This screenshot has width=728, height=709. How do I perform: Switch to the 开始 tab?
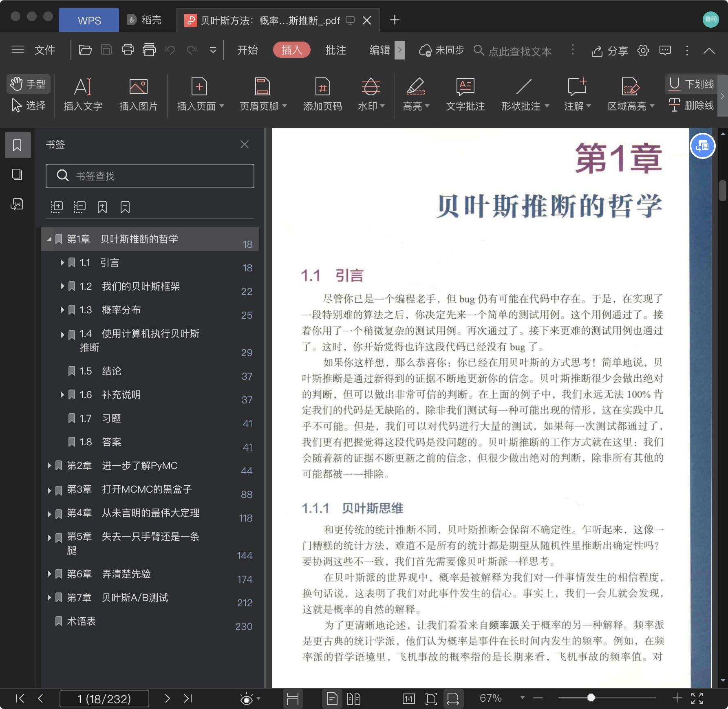point(248,50)
